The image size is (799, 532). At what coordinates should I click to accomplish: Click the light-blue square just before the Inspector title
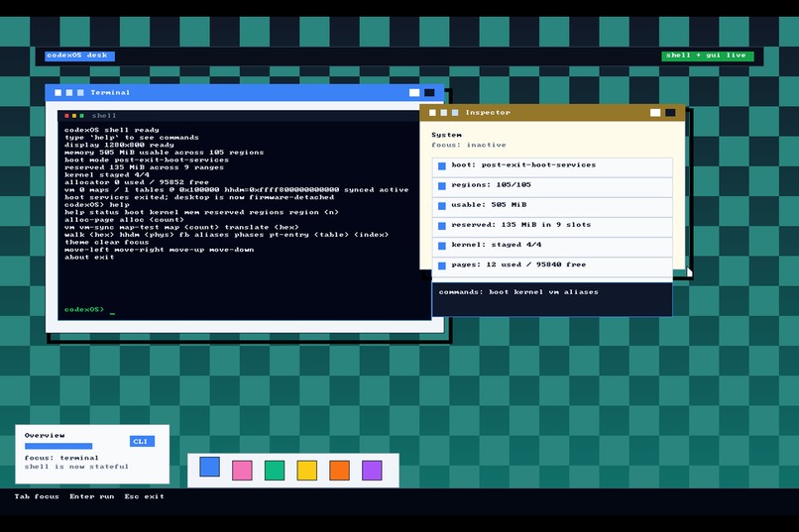click(455, 113)
